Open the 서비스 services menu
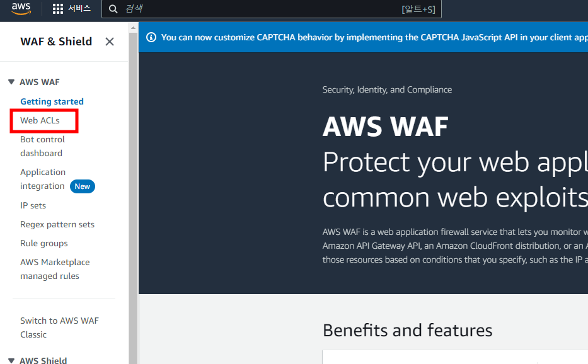Viewport: 588px width, 364px height. coord(79,8)
